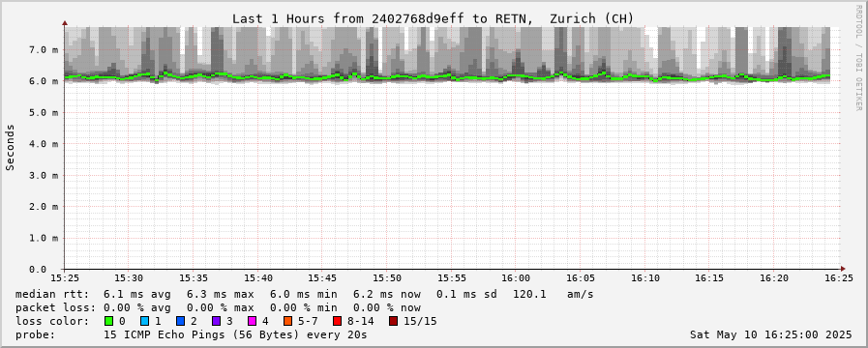Click the 15:45 time axis label
Image resolution: width=868 pixels, height=348 pixels.
tap(322, 278)
